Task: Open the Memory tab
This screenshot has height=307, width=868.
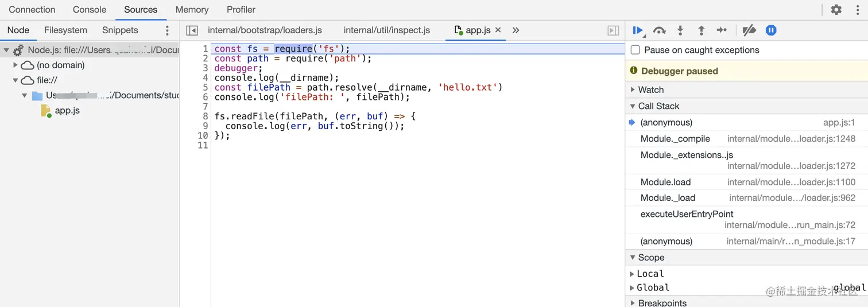Action: click(x=192, y=10)
